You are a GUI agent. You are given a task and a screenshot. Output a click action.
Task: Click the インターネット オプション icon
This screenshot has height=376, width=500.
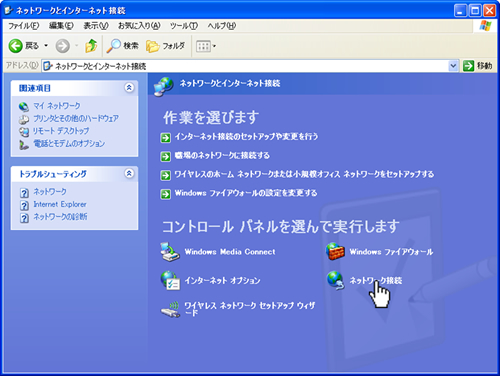click(x=170, y=280)
